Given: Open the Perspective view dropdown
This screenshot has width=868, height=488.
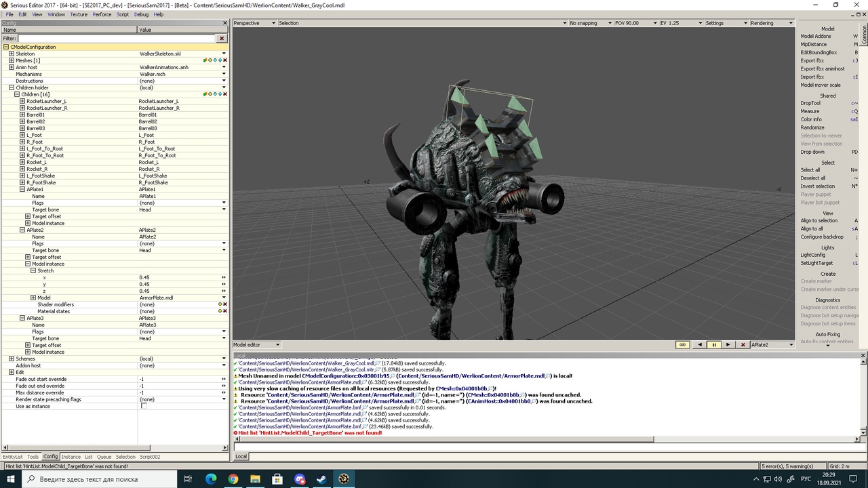Looking at the screenshot, I should click(254, 23).
